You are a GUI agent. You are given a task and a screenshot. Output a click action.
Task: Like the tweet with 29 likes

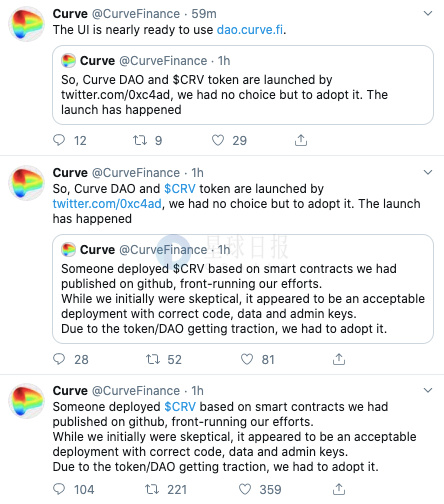coord(218,140)
